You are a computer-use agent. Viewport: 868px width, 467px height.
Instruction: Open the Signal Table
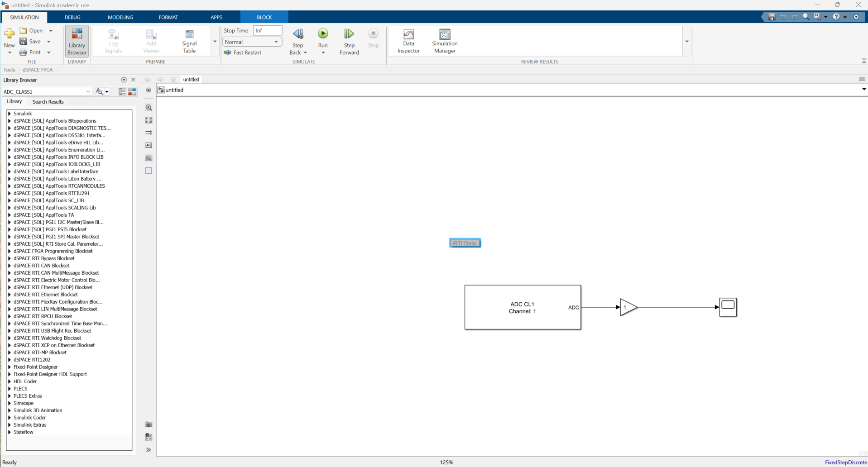[189, 41]
